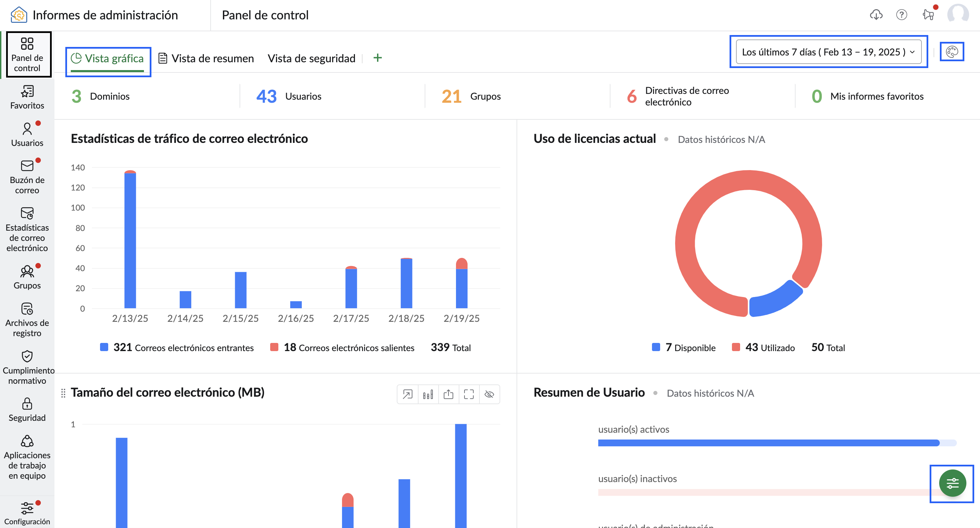Viewport: 980px width, 528px height.
Task: Click the 43 Usuarios summary link
Action: coord(289,96)
